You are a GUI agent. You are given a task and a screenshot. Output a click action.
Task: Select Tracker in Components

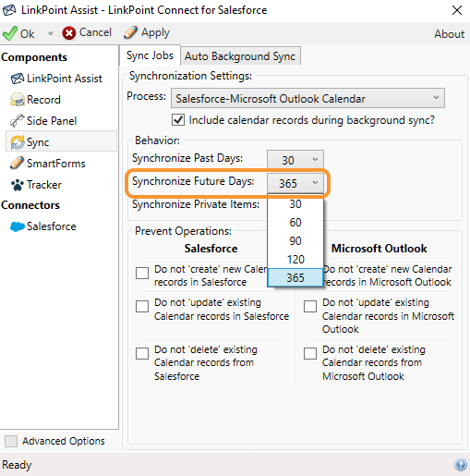point(44,185)
